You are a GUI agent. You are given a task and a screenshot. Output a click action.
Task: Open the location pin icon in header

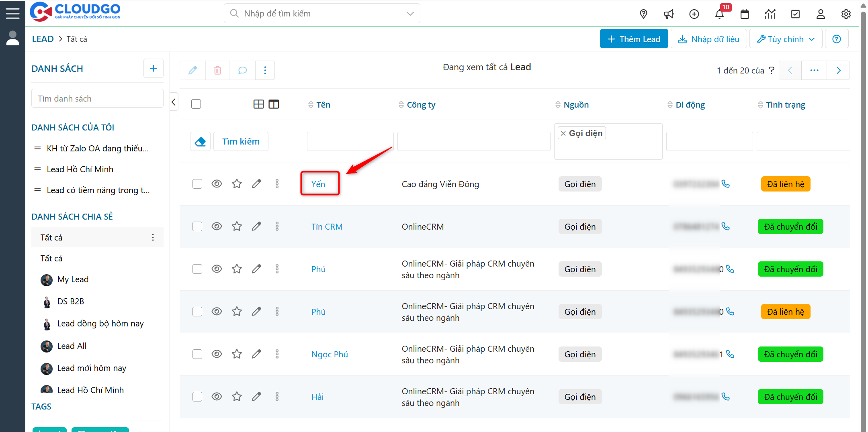[x=643, y=14]
